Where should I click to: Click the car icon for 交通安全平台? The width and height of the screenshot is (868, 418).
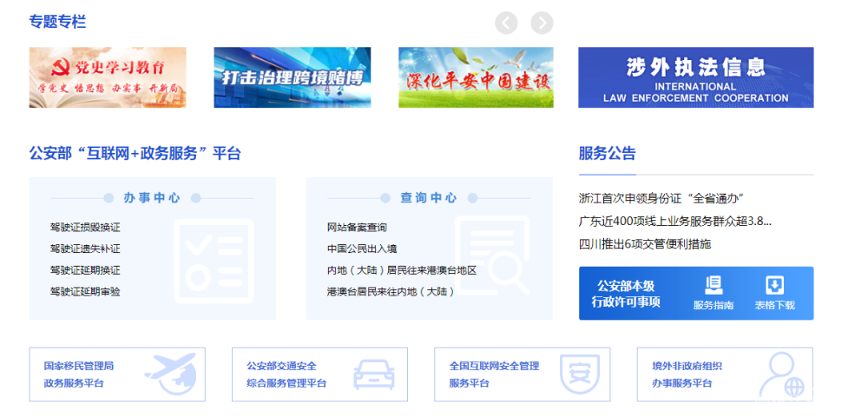coord(373,375)
